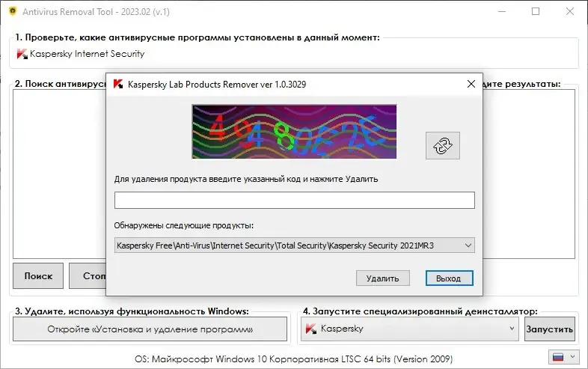Click the Поиск search button
Screen dimensions: 588x369
[38, 276]
